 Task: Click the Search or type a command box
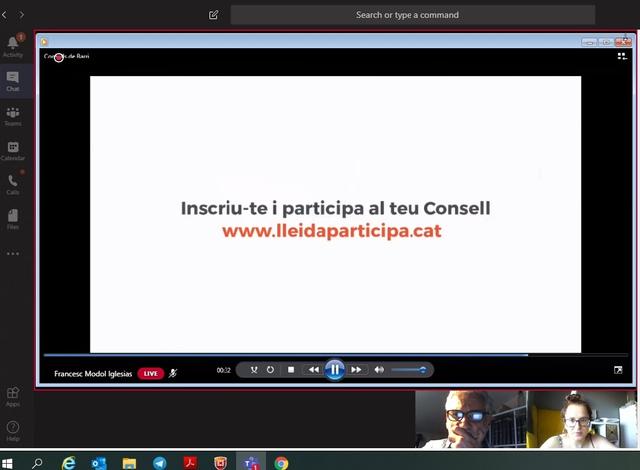[x=413, y=15]
